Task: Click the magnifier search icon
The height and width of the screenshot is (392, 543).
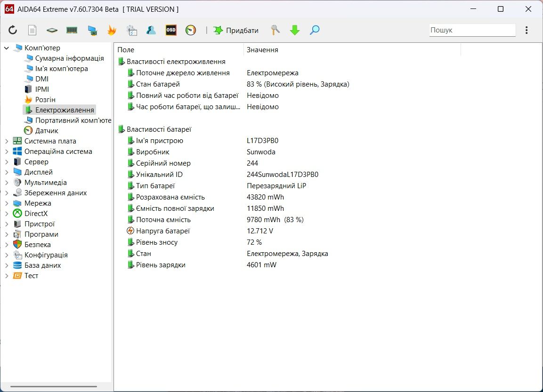Action: [x=315, y=30]
